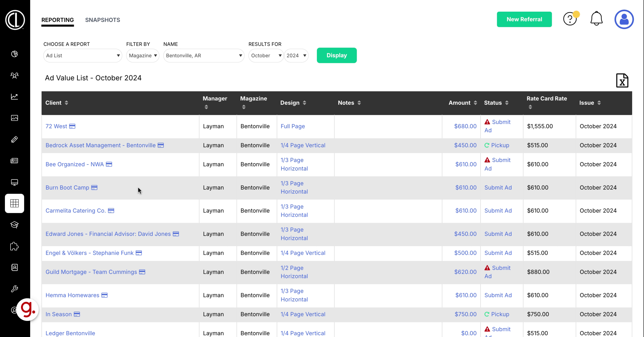Open Edward Jones - Financial Advisor: David Jones
Image resolution: width=644 pixels, height=337 pixels.
(108, 234)
